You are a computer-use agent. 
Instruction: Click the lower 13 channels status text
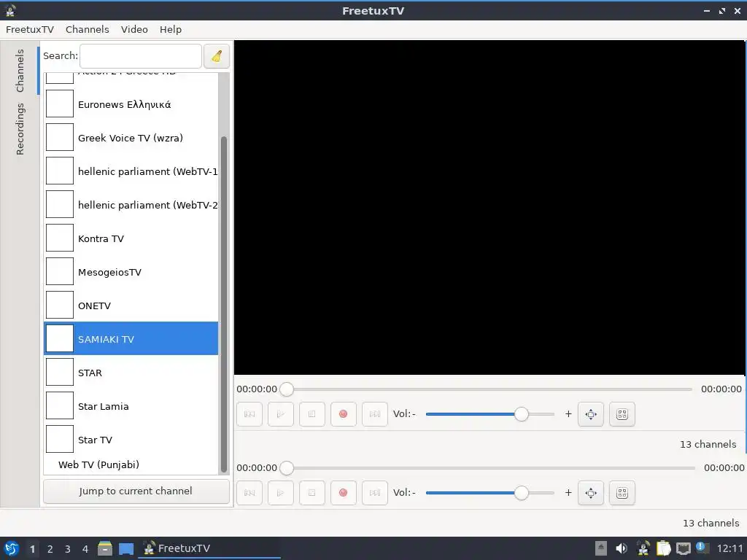[711, 523]
